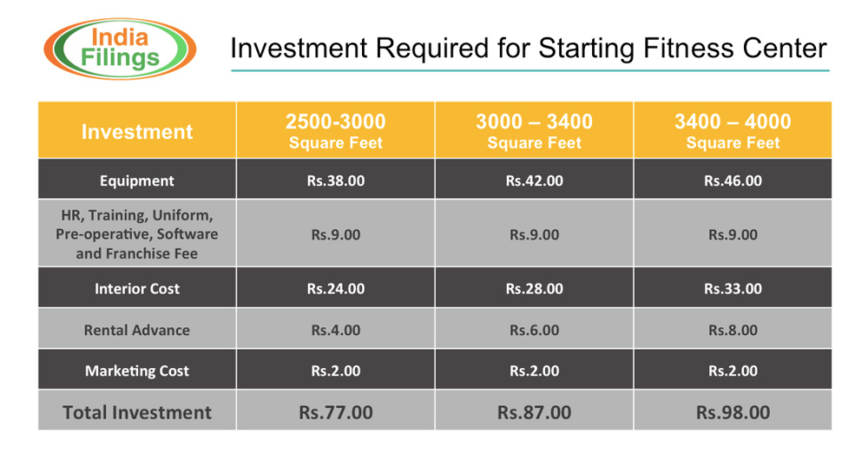Click the Rs.98.00 total cell
This screenshot has width=868, height=453.
click(733, 412)
